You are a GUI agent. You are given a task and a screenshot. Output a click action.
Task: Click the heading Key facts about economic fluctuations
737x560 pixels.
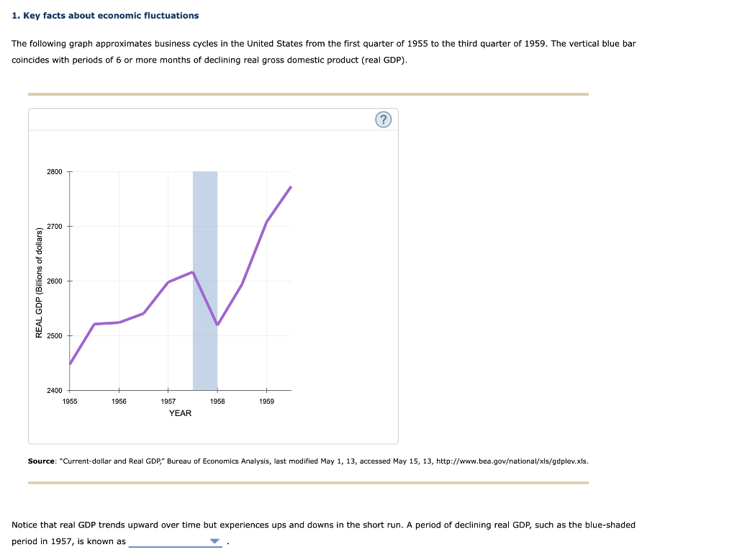pyautogui.click(x=104, y=15)
